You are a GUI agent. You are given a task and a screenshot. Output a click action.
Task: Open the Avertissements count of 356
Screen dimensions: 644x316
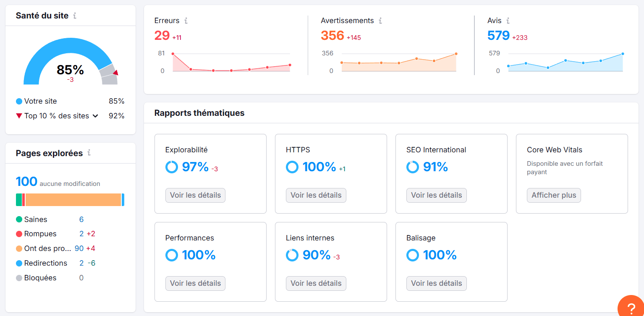point(332,36)
